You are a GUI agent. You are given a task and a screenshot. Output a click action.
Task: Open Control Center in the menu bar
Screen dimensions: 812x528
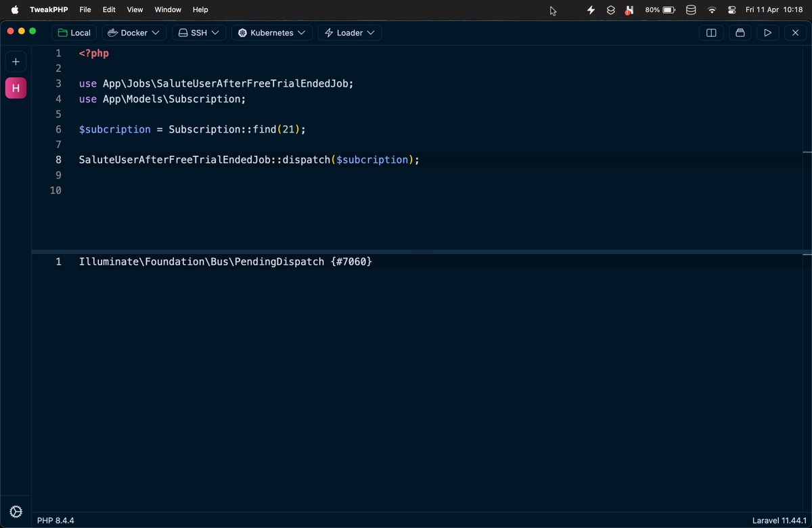pyautogui.click(x=731, y=10)
